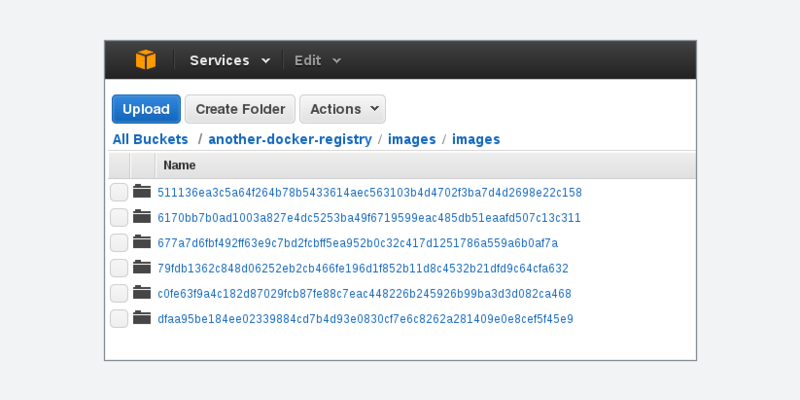This screenshot has height=400, width=800.
Task: Click folder icon for 79fdb1362c84 entry
Action: click(141, 268)
